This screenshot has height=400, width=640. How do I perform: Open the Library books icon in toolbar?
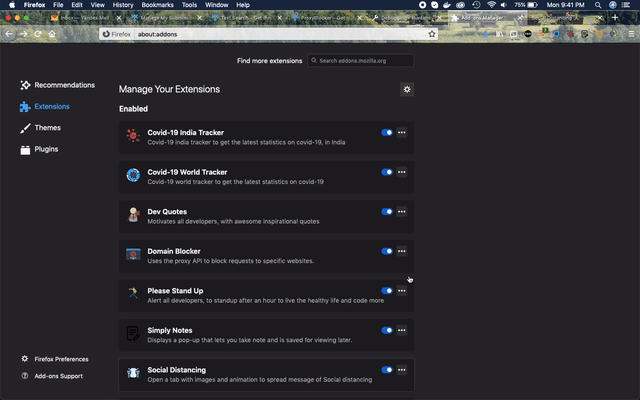pyautogui.click(x=500, y=34)
